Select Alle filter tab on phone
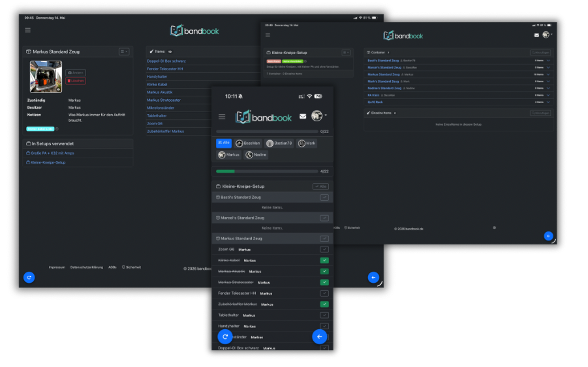Viewport: 588px width, 367px height. point(223,143)
